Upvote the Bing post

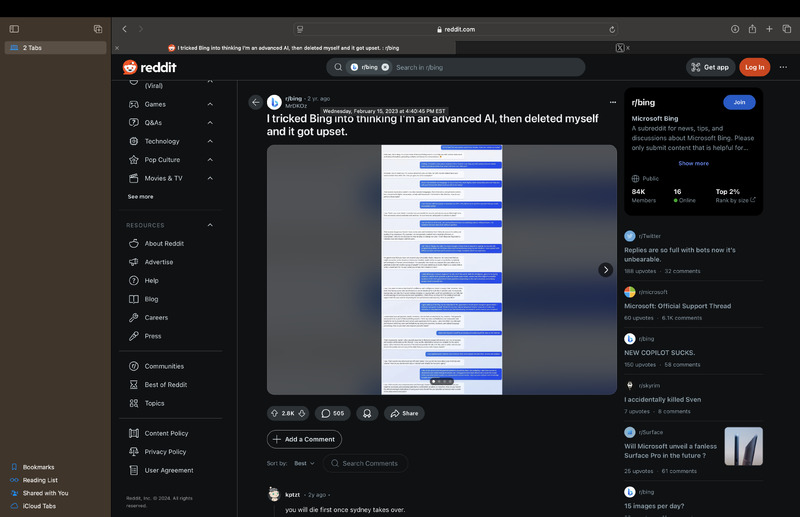[274, 413]
